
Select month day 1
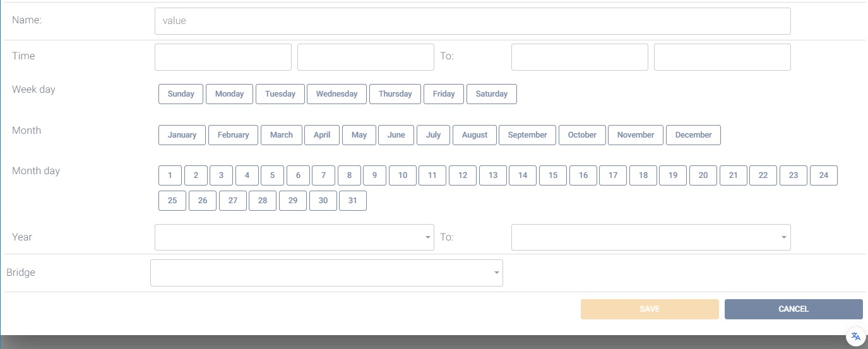(170, 175)
